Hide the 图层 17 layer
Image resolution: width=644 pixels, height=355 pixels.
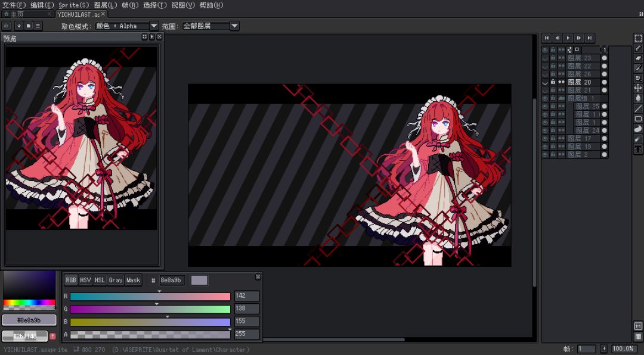pyautogui.click(x=545, y=138)
